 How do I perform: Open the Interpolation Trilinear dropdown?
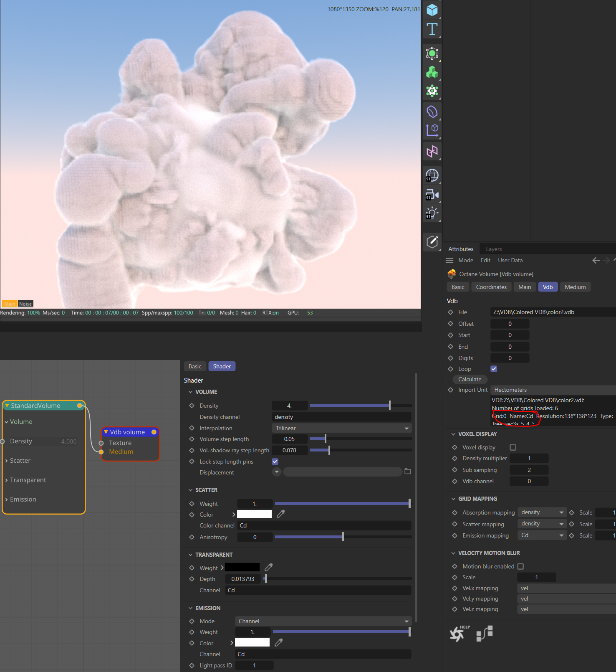tap(341, 428)
